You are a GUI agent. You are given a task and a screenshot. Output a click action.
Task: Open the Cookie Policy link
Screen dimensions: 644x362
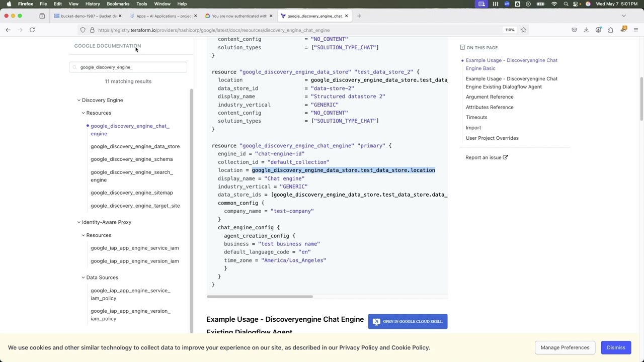410,348
